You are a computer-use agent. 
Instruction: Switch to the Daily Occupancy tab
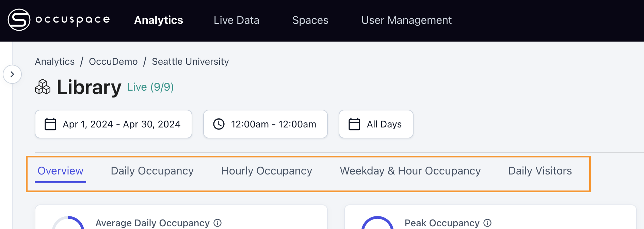coord(152,171)
